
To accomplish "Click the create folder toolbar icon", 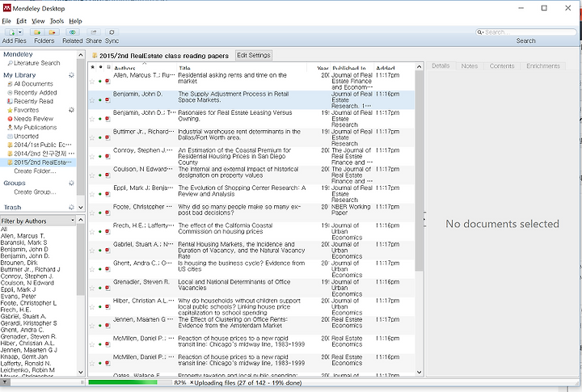I will tap(37, 32).
